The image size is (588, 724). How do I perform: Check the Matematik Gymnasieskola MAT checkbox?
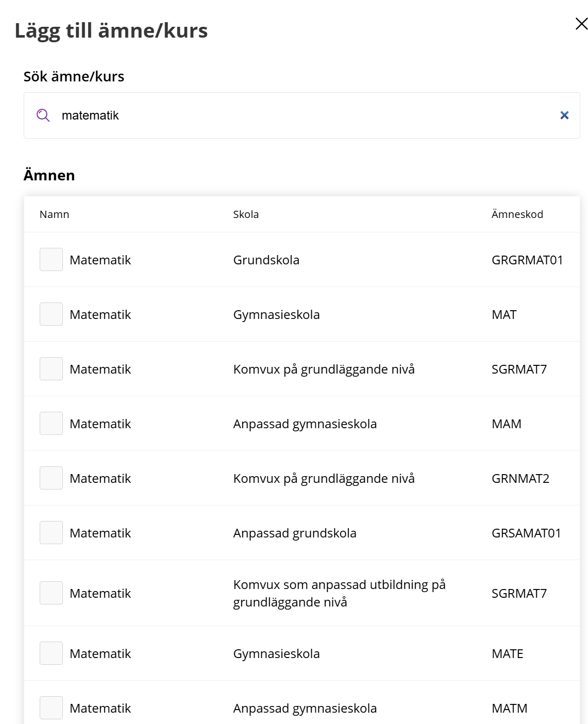(x=51, y=314)
